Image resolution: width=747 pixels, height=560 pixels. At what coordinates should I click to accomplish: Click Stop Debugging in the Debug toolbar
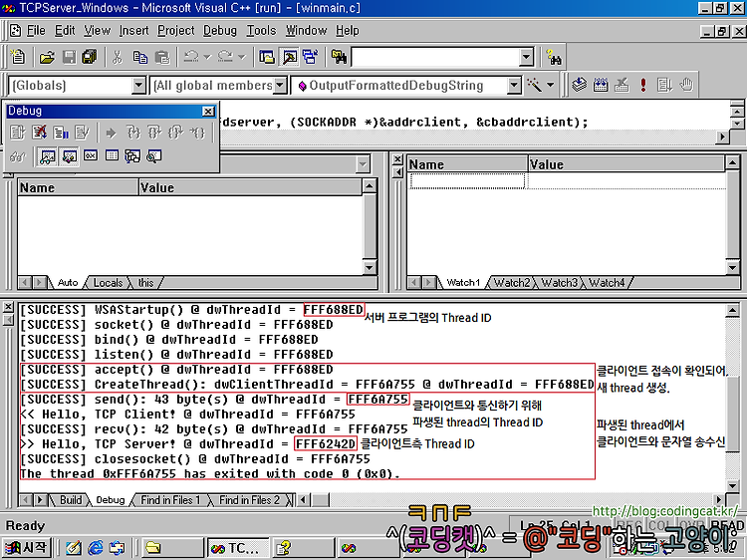pos(40,132)
